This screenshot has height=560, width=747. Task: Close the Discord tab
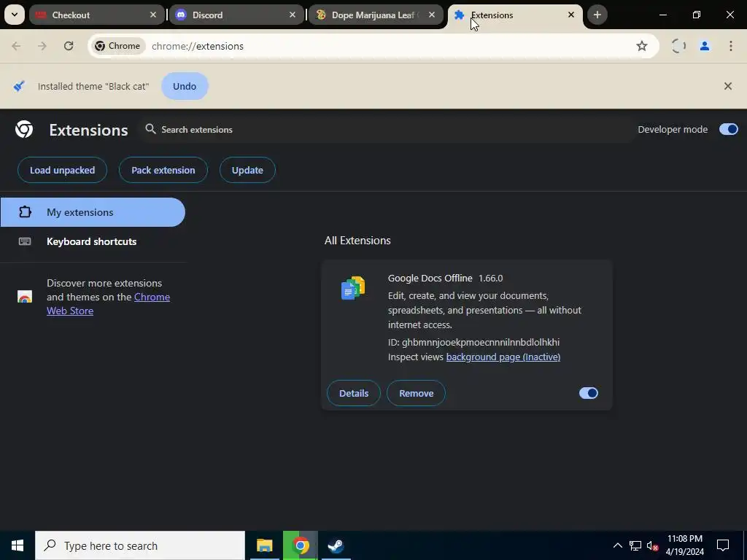pyautogui.click(x=293, y=15)
